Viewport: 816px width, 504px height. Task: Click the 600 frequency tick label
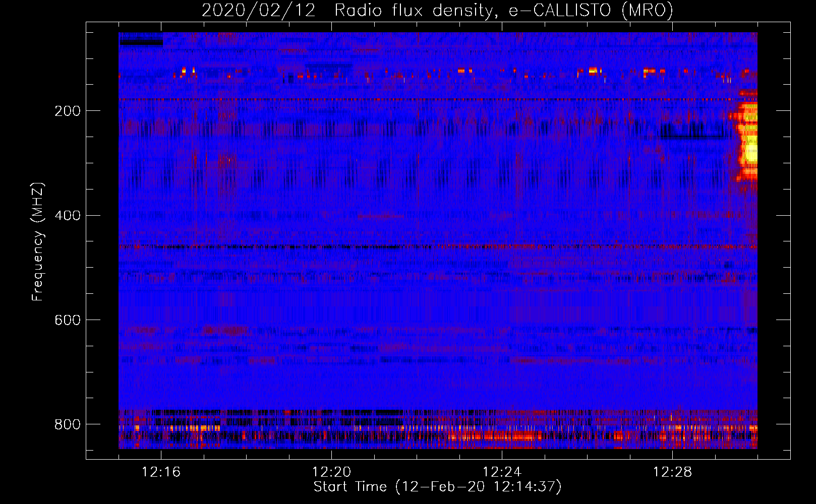[68, 321]
